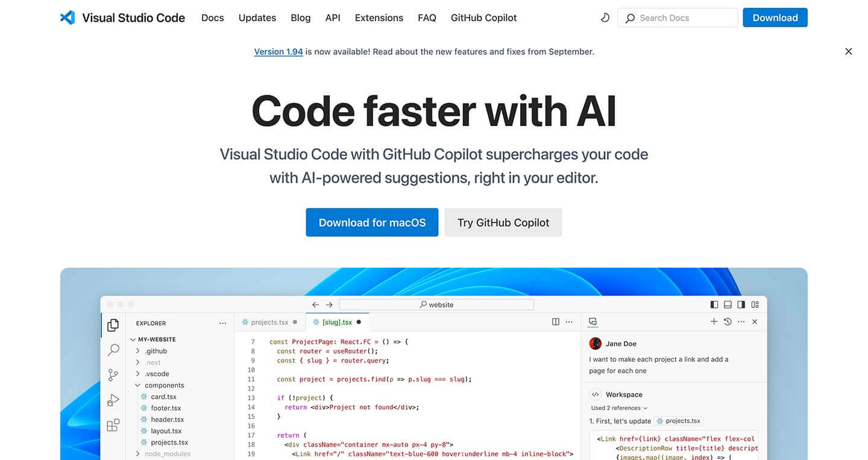This screenshot has width=868, height=460.
Task: Click the forward arrow beside the website box
Action: (329, 305)
